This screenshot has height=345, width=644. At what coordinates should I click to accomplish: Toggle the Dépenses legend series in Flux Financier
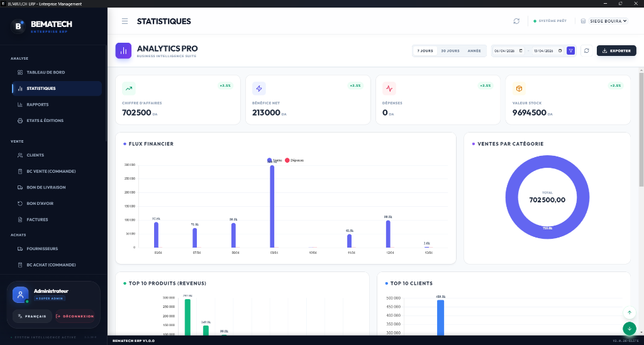[294, 160]
